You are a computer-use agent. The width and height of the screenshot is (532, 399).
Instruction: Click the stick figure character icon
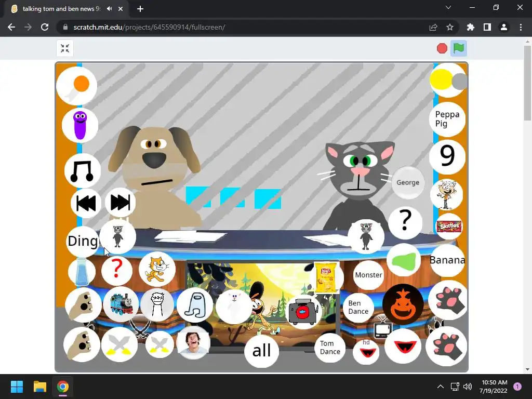(x=157, y=305)
